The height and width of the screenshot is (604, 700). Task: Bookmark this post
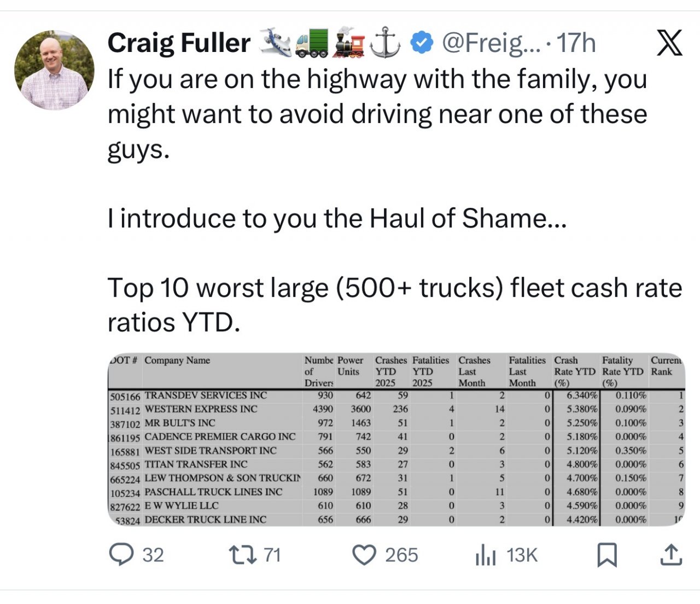click(607, 555)
